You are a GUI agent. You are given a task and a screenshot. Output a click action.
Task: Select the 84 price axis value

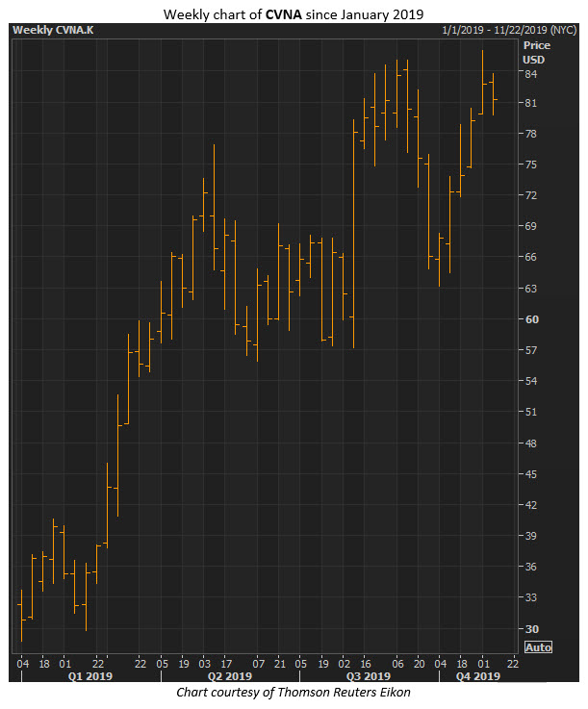coord(530,74)
